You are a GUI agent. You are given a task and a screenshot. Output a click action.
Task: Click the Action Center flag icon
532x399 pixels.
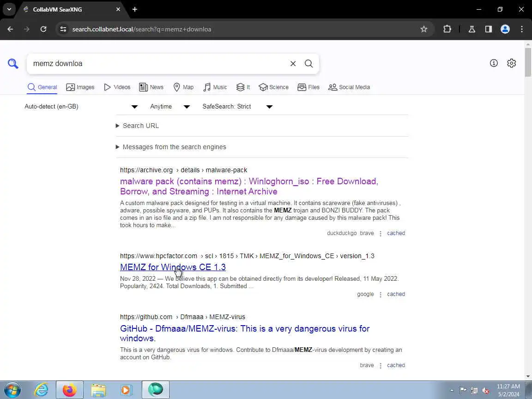(x=462, y=390)
